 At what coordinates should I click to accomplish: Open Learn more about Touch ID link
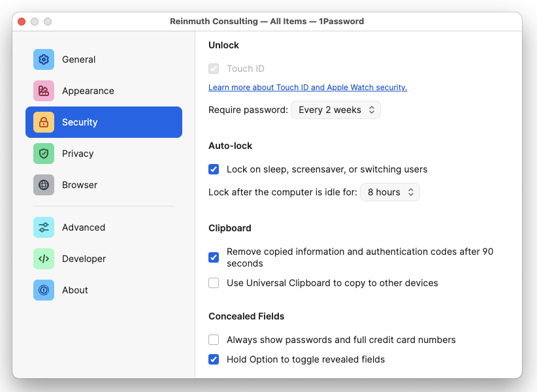pos(308,88)
